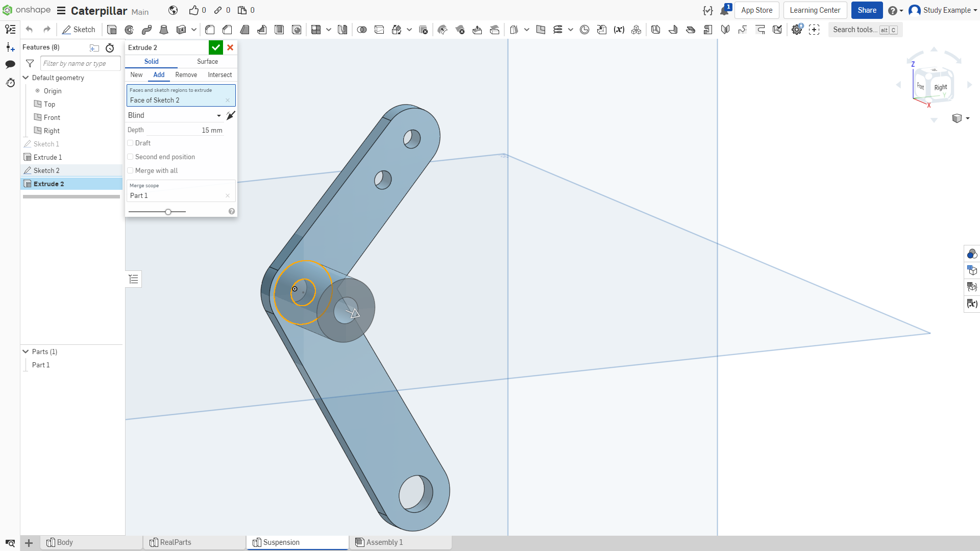Screen dimensions: 980x551
Task: Click the Extrude tool icon
Action: [112, 30]
